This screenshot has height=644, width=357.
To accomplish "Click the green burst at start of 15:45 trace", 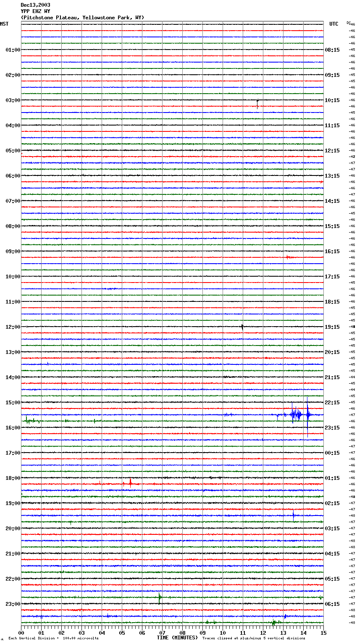I will (31, 420).
